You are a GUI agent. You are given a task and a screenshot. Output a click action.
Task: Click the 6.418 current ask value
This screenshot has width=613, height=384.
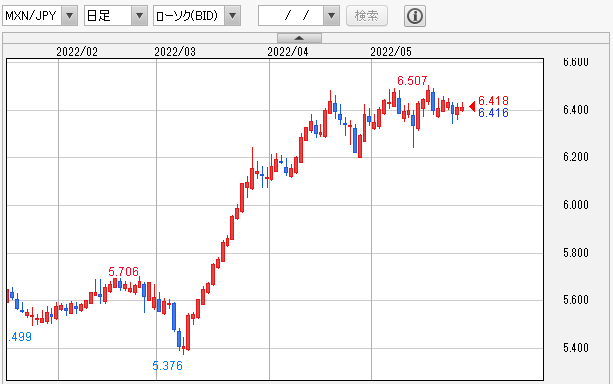493,100
